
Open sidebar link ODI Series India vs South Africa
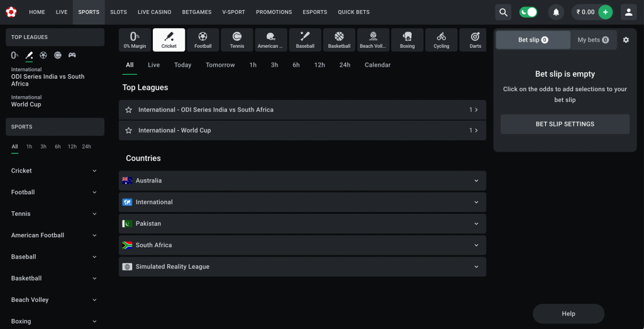(x=48, y=80)
